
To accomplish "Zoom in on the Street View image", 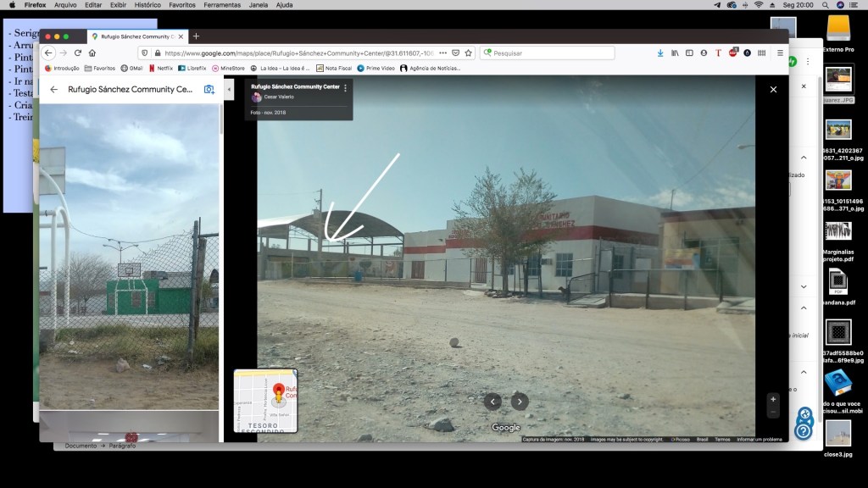I will (x=772, y=398).
